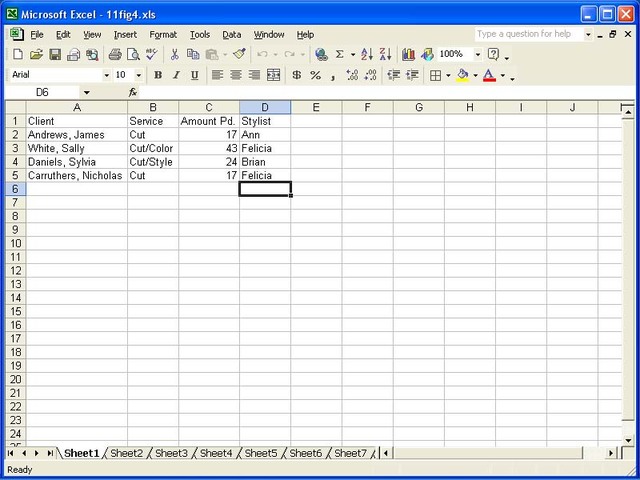Open the AutoSum dropdown arrow
Image resolution: width=640 pixels, height=480 pixels.
353,54
